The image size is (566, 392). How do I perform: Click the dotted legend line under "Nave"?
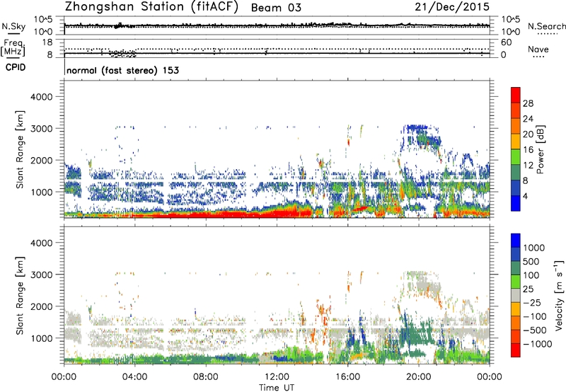point(539,57)
